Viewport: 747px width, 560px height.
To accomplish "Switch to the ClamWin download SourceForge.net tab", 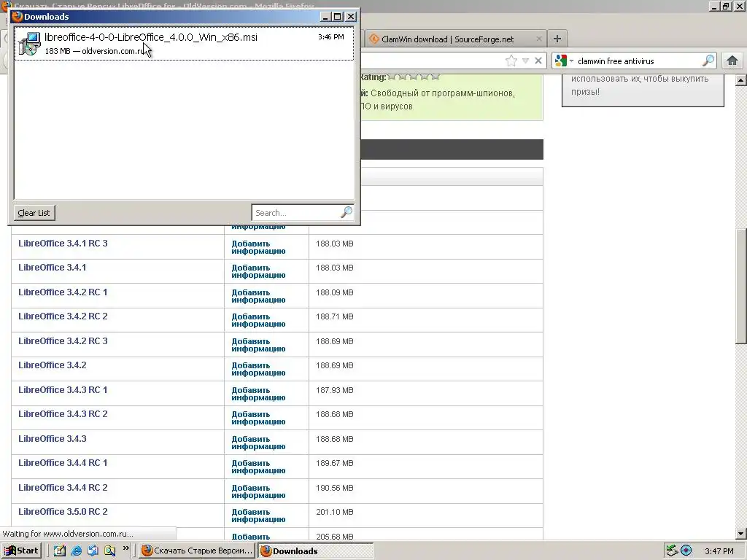I will coord(448,39).
